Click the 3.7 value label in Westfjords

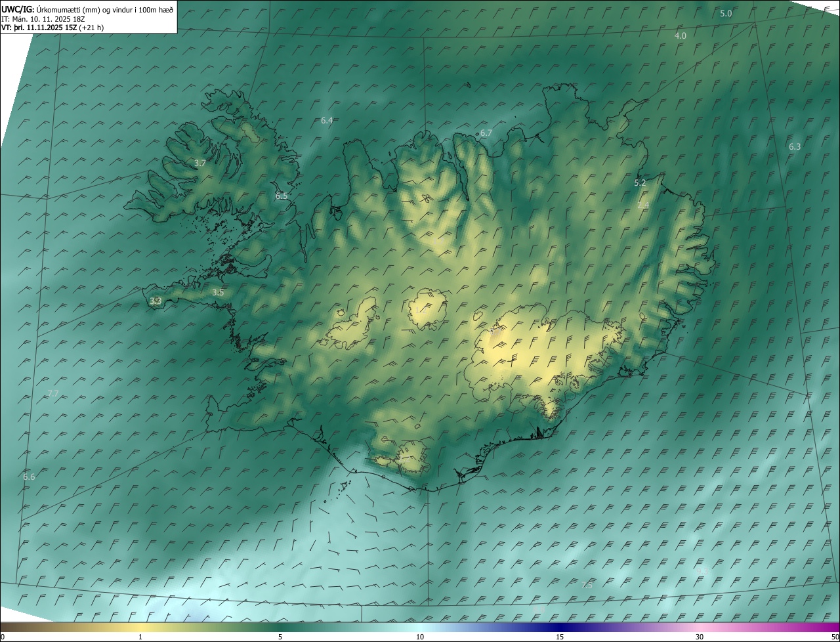[201, 163]
